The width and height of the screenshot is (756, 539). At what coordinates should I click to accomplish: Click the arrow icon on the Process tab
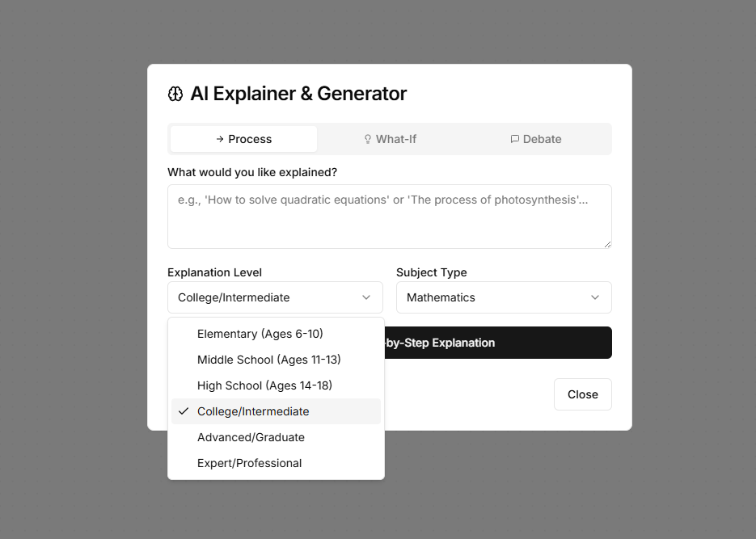coord(220,139)
